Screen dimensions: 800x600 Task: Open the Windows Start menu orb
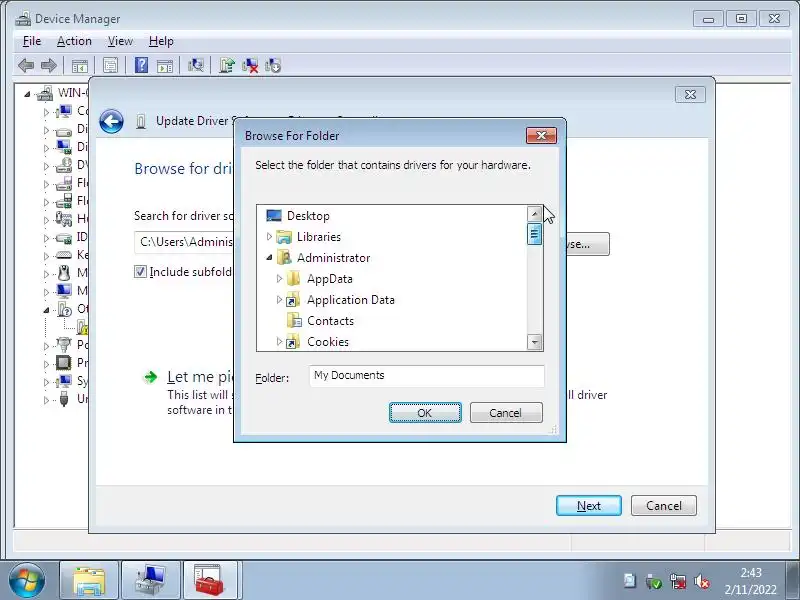26,580
